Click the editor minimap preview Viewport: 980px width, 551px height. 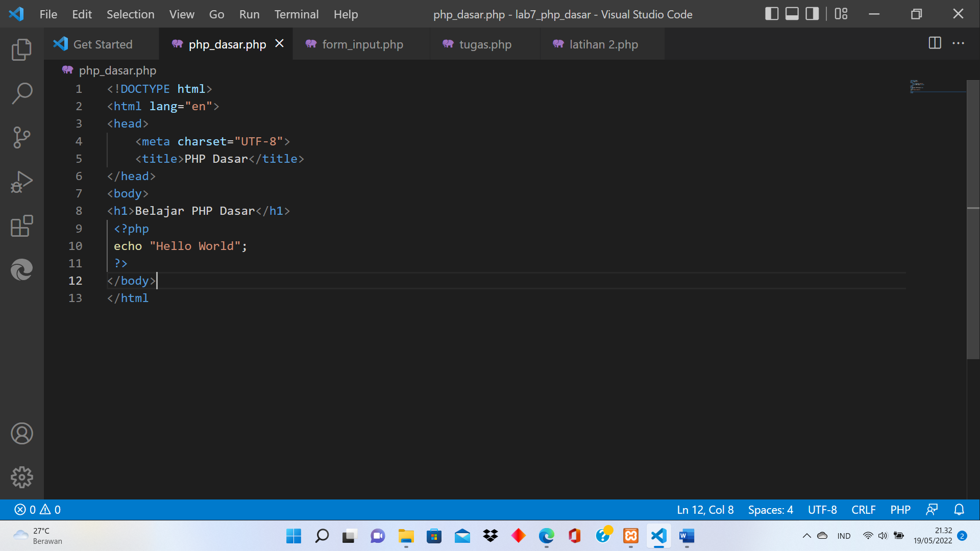[937, 86]
